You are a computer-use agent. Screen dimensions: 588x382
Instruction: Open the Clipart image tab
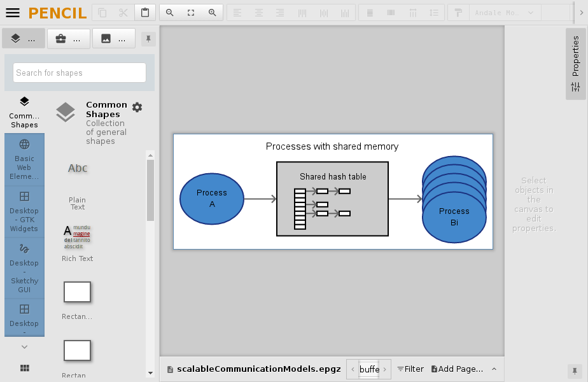tap(113, 39)
